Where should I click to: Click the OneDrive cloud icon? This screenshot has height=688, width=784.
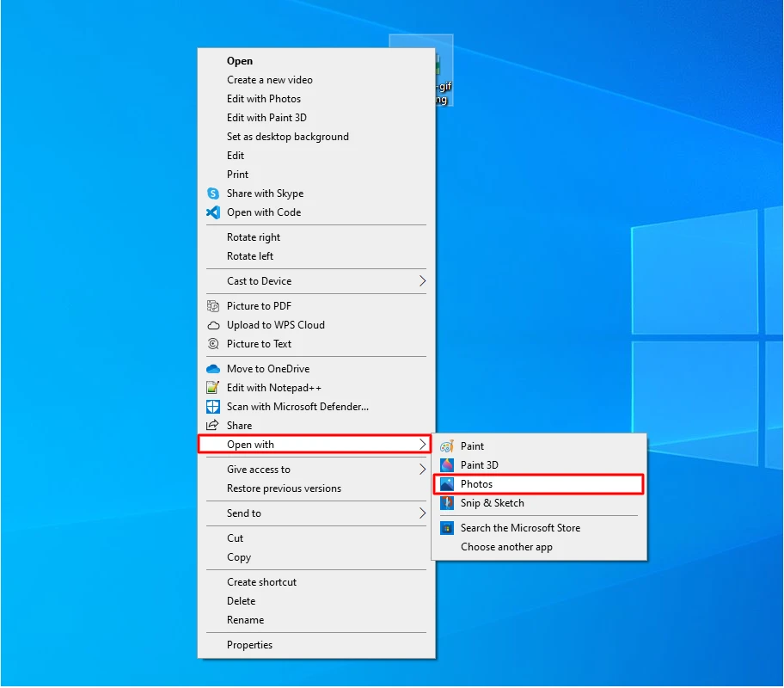[213, 369]
